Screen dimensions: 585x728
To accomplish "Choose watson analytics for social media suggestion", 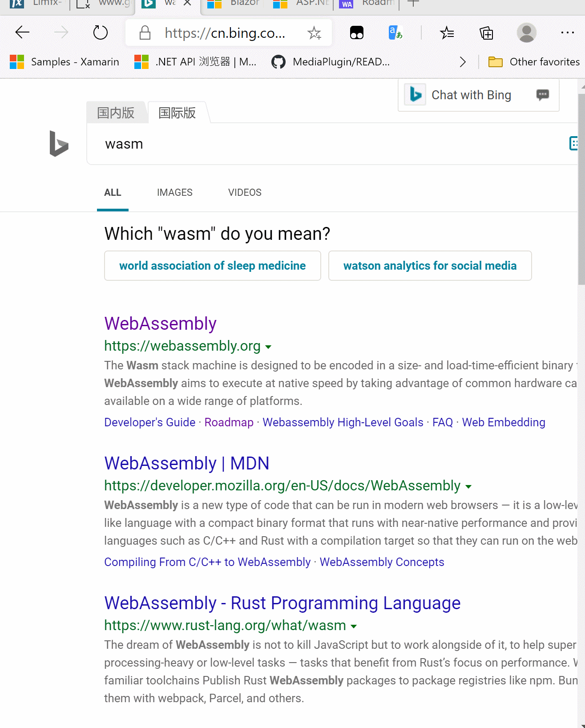I will pyautogui.click(x=430, y=266).
